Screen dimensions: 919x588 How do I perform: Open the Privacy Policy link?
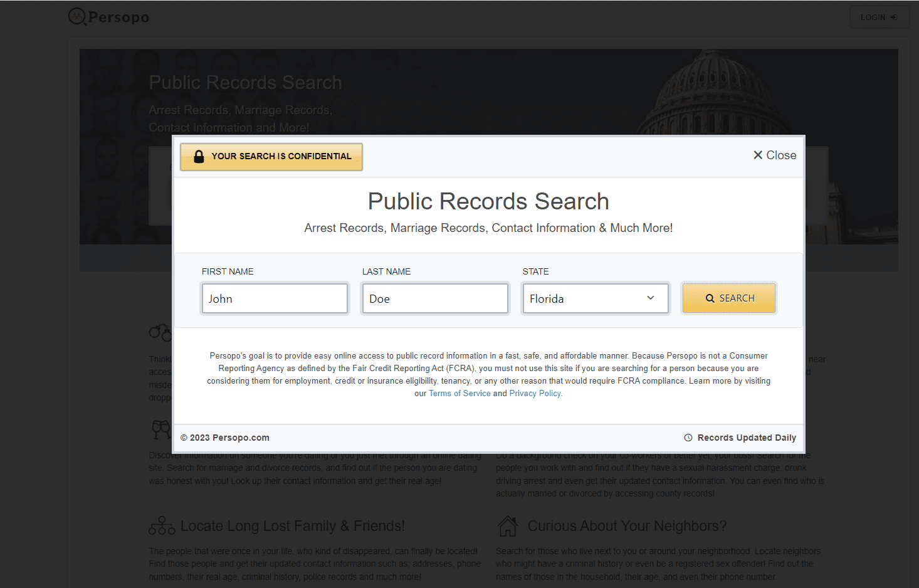(535, 393)
